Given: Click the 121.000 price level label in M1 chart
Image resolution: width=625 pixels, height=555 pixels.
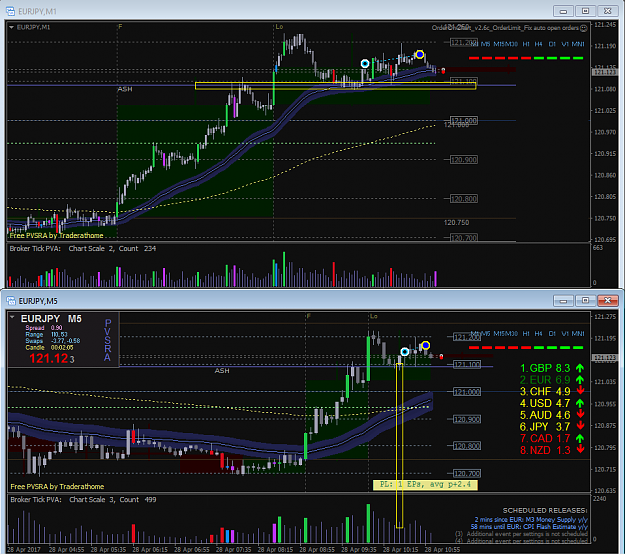Looking at the screenshot, I should coord(464,121).
